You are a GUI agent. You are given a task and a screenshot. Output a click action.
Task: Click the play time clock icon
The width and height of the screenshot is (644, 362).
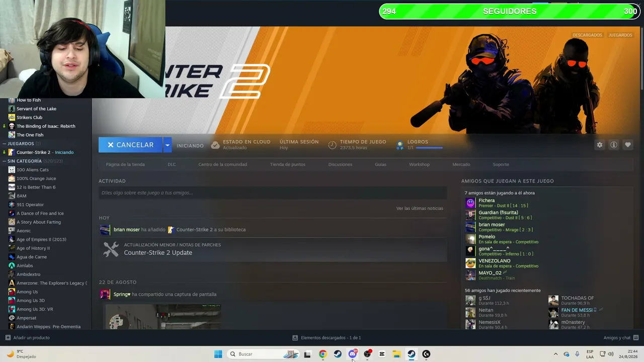pos(332,145)
